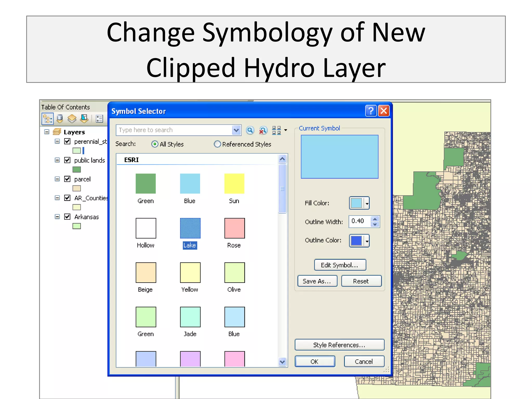
Task: Select the Rose symbol
Action: (235, 228)
